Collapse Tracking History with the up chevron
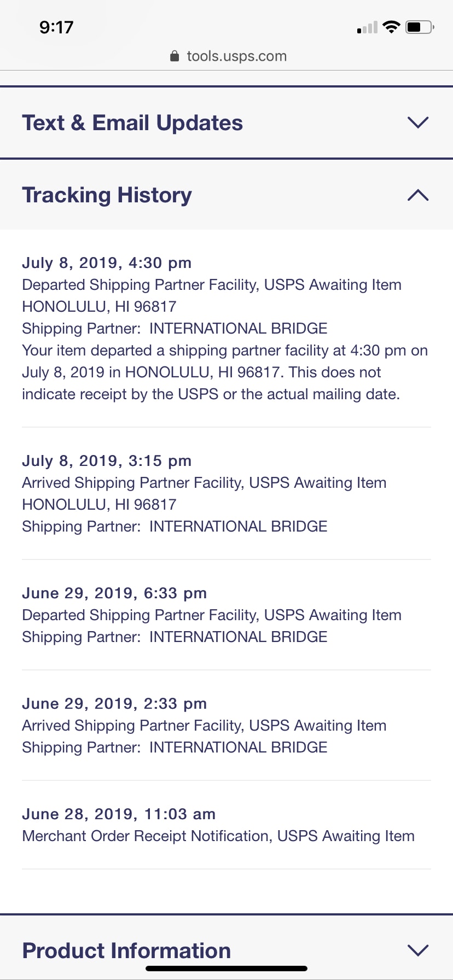The width and height of the screenshot is (453, 980). click(x=418, y=195)
